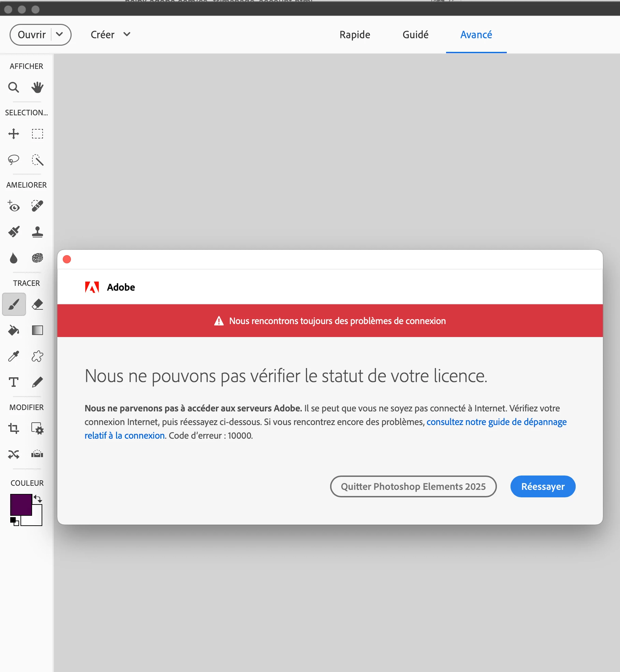Image resolution: width=620 pixels, height=672 pixels.
Task: Select the Eyedropper color picker tool
Action: [x=14, y=356]
